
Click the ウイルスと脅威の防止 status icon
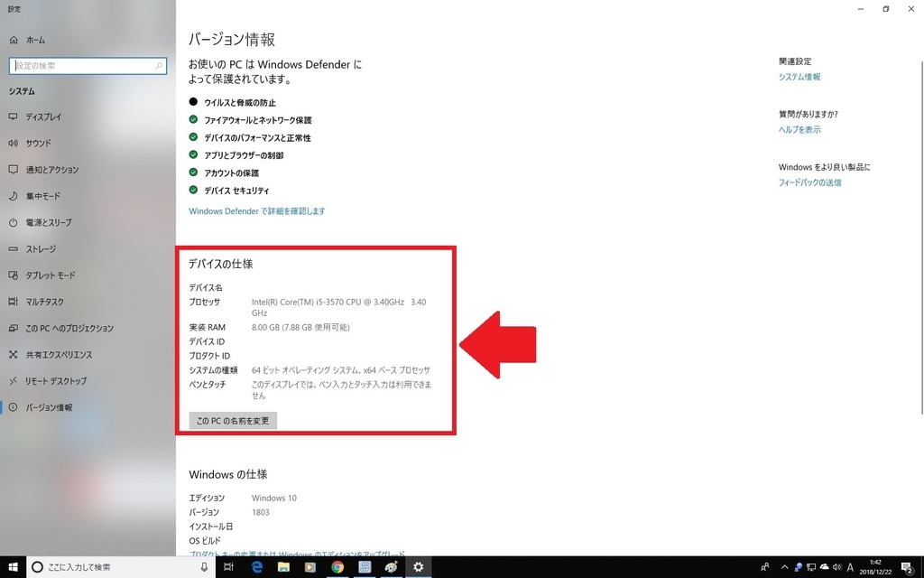[x=193, y=101]
